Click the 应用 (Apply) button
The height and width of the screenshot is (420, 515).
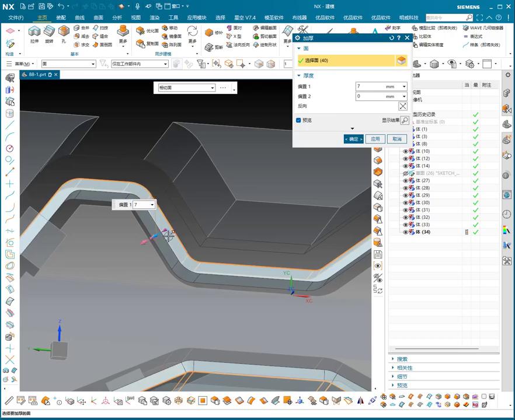375,139
